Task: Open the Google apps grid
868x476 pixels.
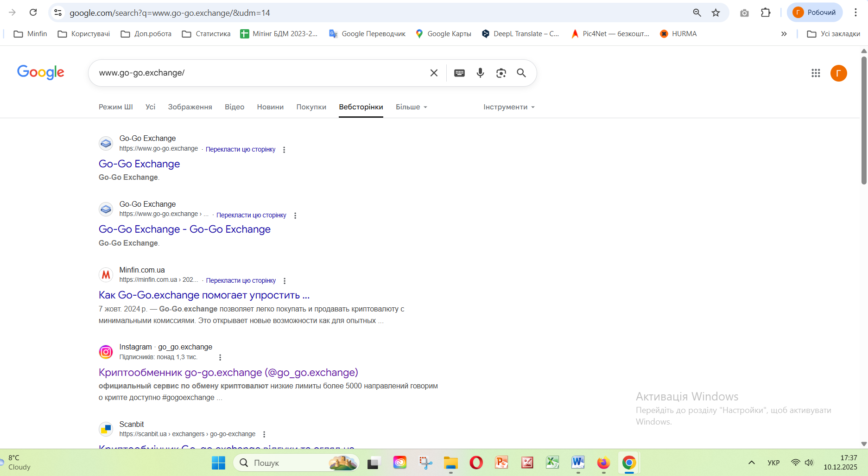Action: [x=816, y=73]
